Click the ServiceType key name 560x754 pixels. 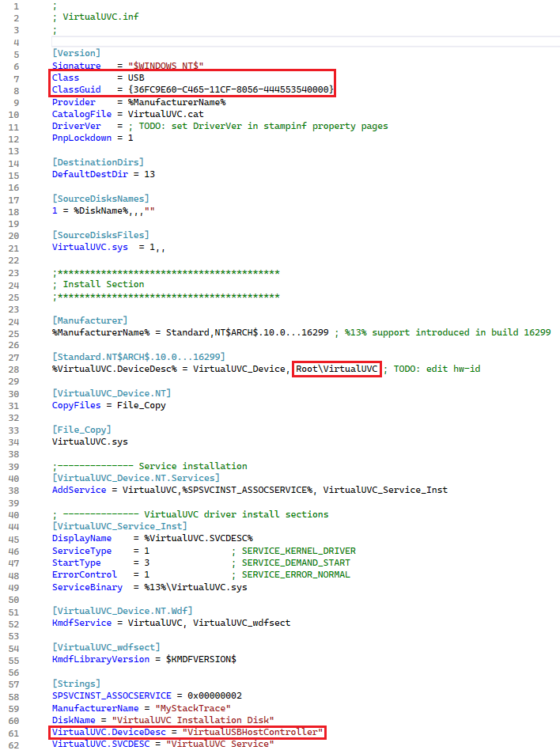tap(81, 551)
